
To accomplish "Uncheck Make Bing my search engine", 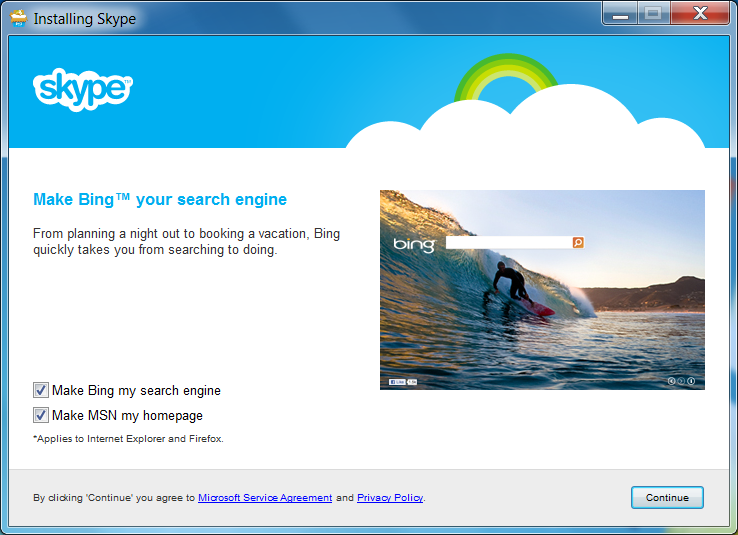I will click(x=41, y=391).
